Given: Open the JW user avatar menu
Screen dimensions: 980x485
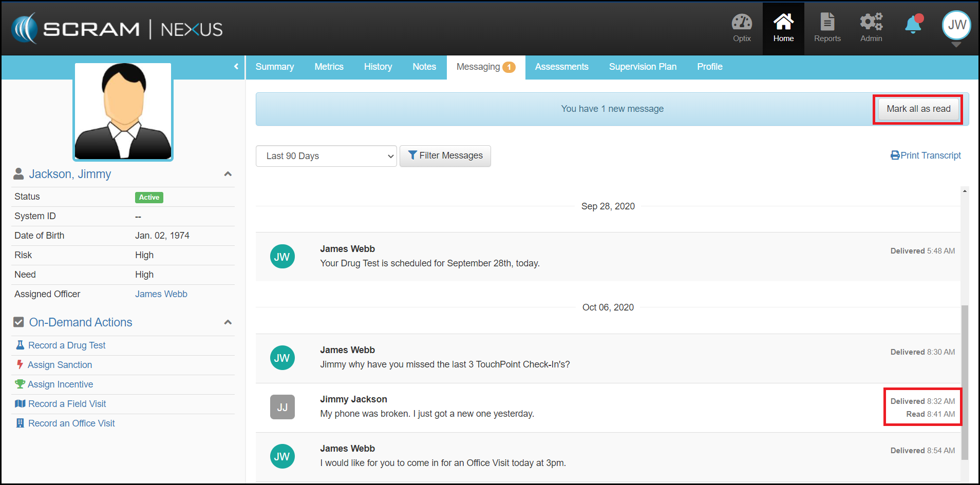Looking at the screenshot, I should [956, 25].
